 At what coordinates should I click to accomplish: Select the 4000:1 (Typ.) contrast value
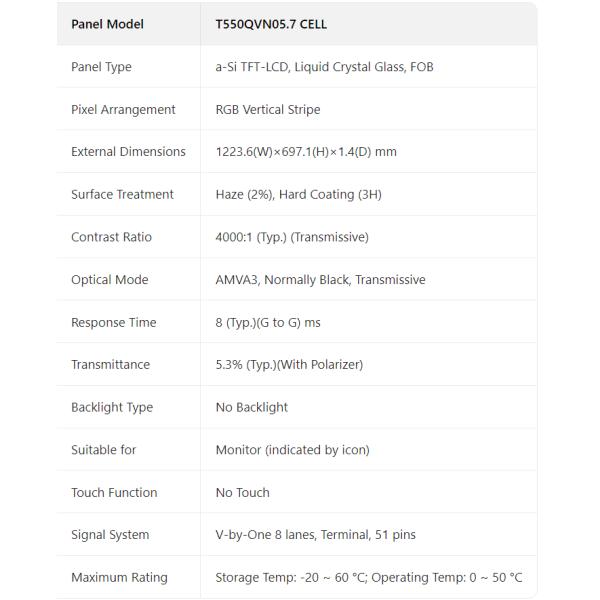[x=292, y=237]
